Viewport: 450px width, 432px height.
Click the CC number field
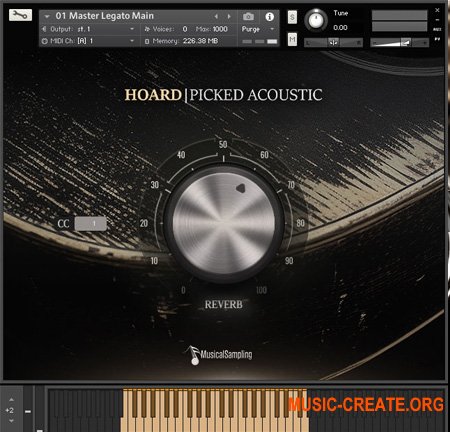(91, 224)
